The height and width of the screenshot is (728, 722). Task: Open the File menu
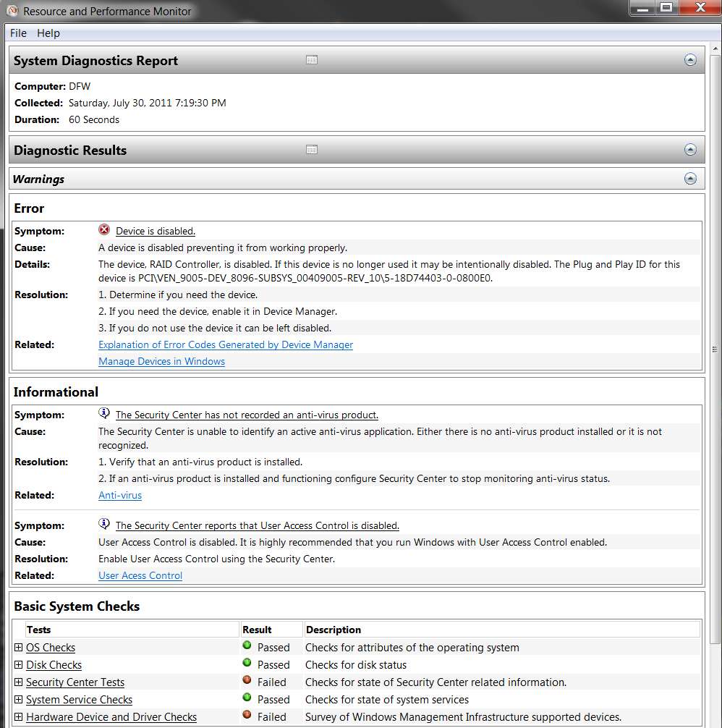19,33
